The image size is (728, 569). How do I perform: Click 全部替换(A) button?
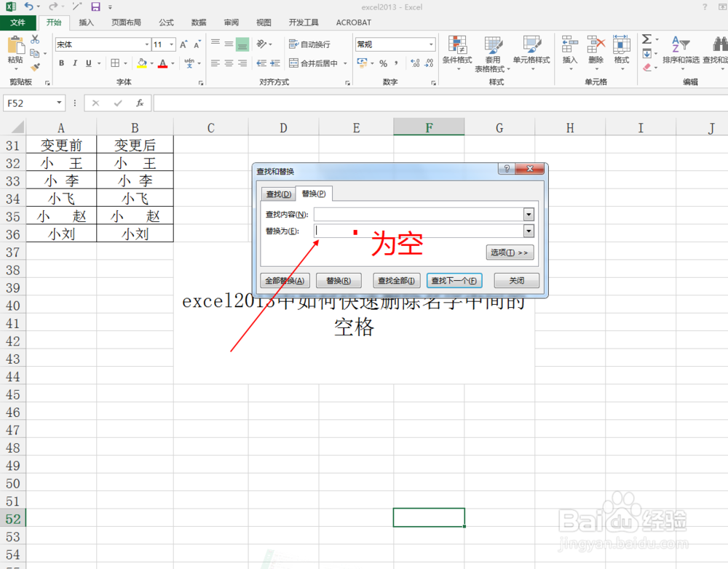285,280
